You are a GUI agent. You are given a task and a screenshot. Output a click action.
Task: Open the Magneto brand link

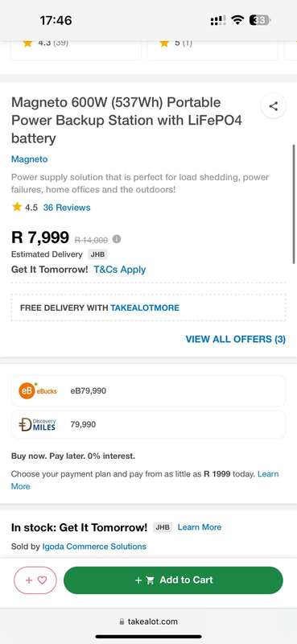coord(29,159)
